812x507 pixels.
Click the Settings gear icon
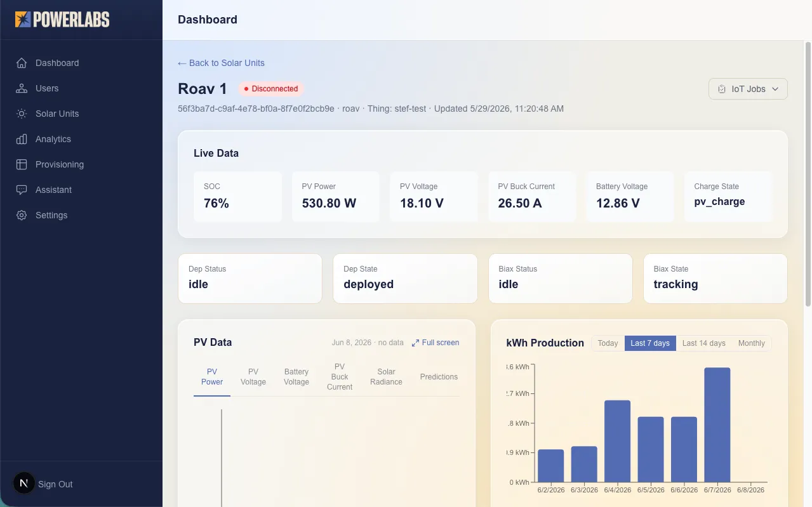coord(22,215)
